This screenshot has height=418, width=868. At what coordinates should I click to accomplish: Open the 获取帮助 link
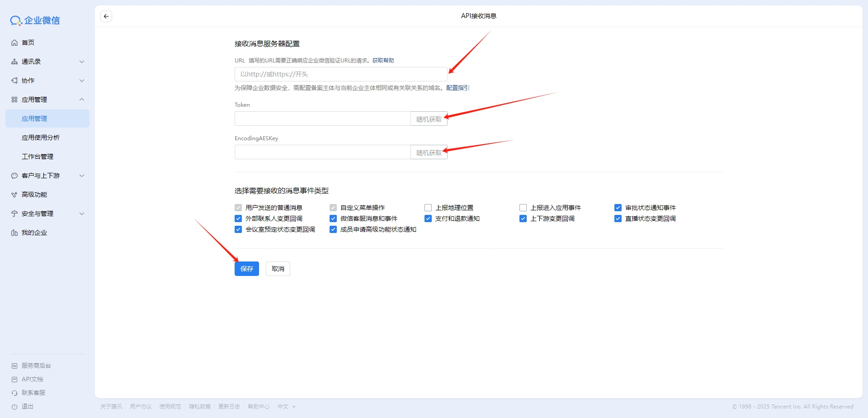point(383,61)
